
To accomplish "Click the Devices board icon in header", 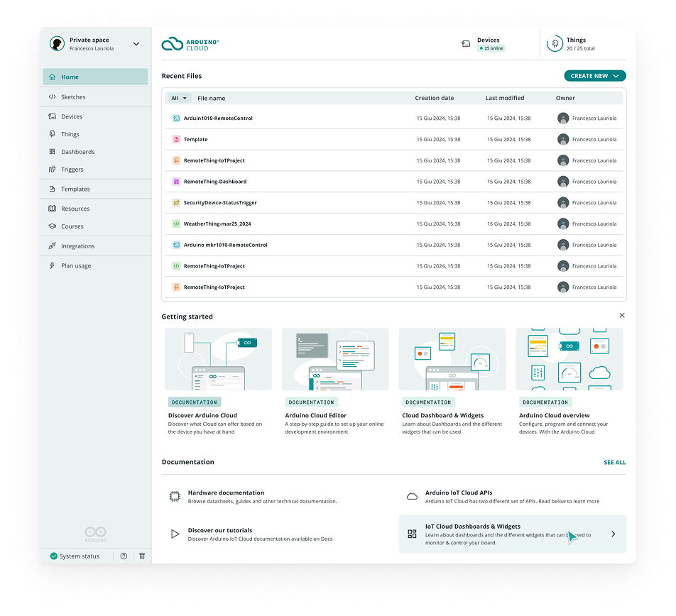I will (466, 43).
